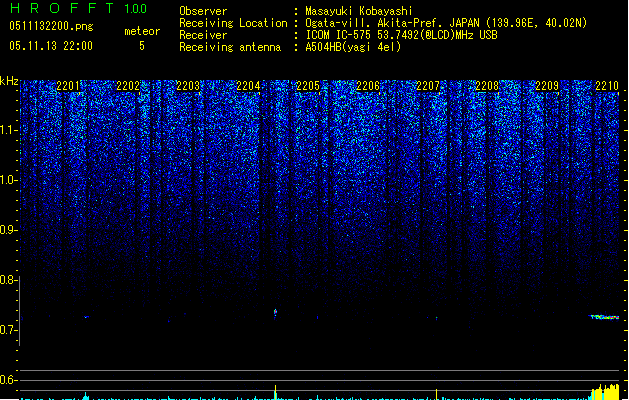This screenshot has width=629, height=400.
Task: Click the Observer label
Action: click(x=203, y=11)
